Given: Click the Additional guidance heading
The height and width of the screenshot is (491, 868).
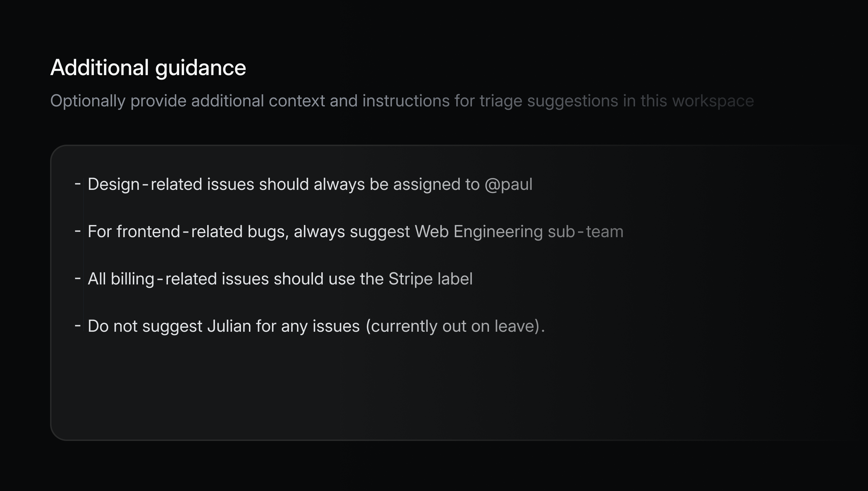Looking at the screenshot, I should (x=148, y=68).
